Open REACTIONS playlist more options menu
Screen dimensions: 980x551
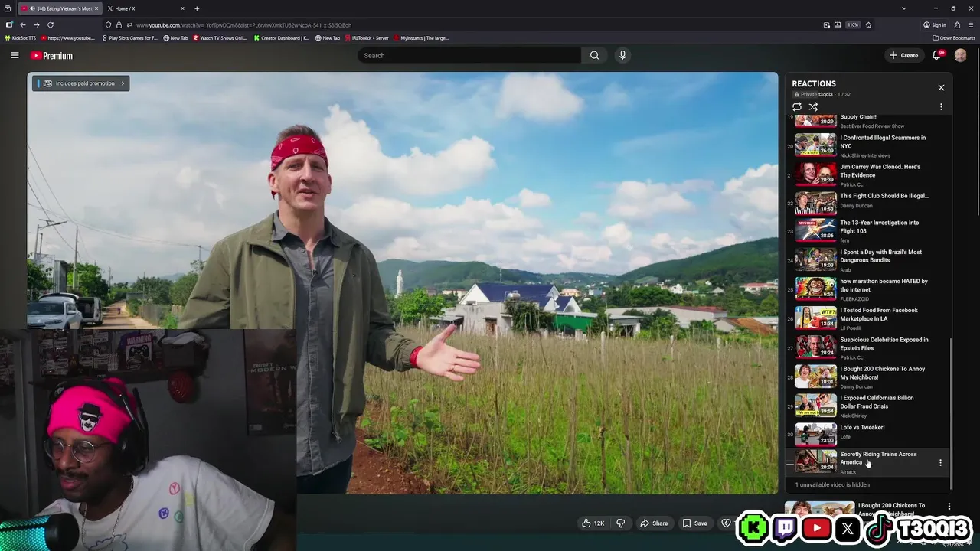(941, 107)
